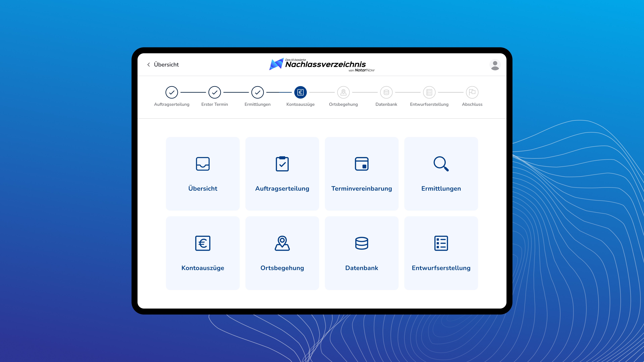
Task: Open the Kontoauszüge euro tile
Action: tap(202, 253)
